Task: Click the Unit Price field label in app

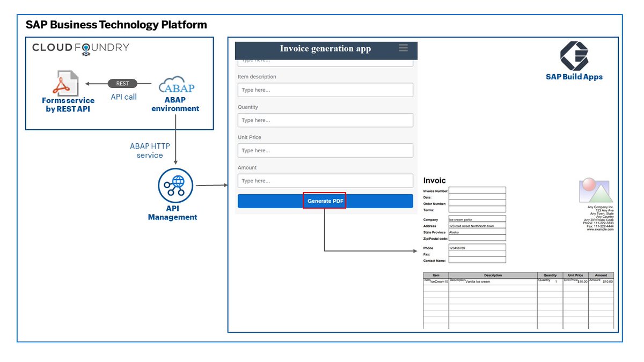Action: pos(250,137)
